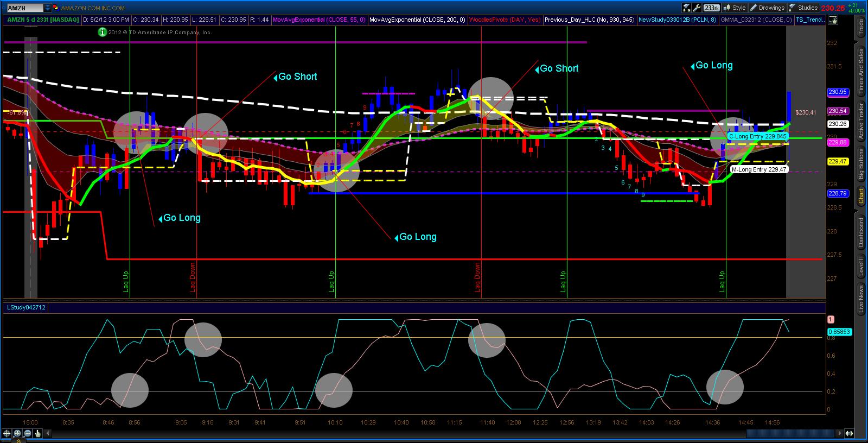Click the red 230.25 last price in the header
The width and height of the screenshot is (868, 443).
point(833,8)
